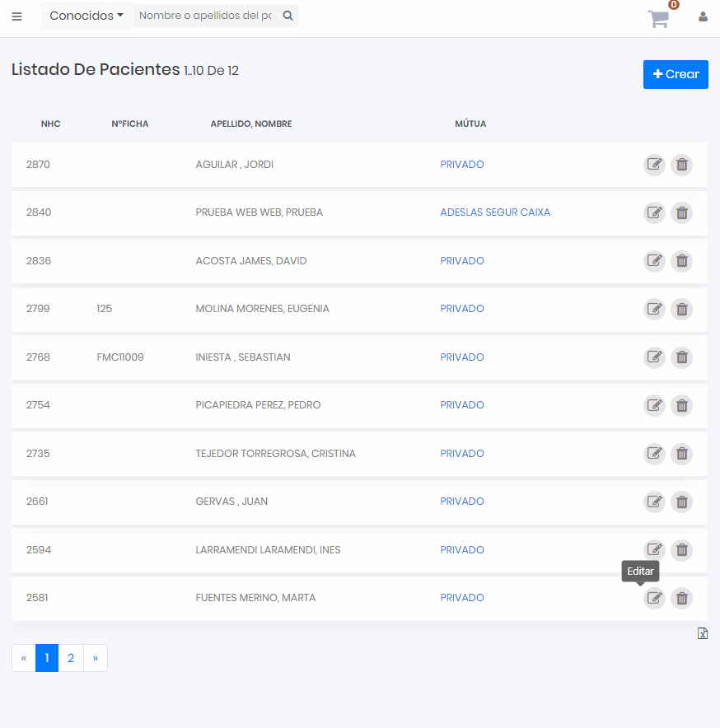The height and width of the screenshot is (728, 720).
Task: Click the Crear button
Action: tap(676, 74)
